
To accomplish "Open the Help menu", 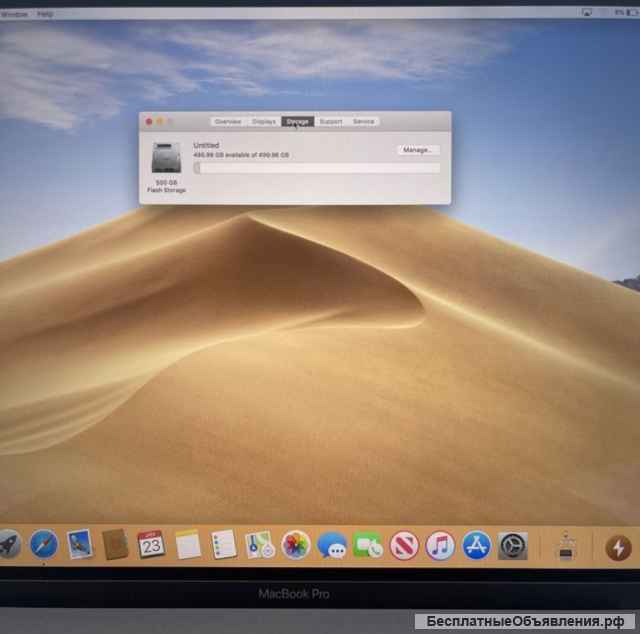I will [45, 14].
